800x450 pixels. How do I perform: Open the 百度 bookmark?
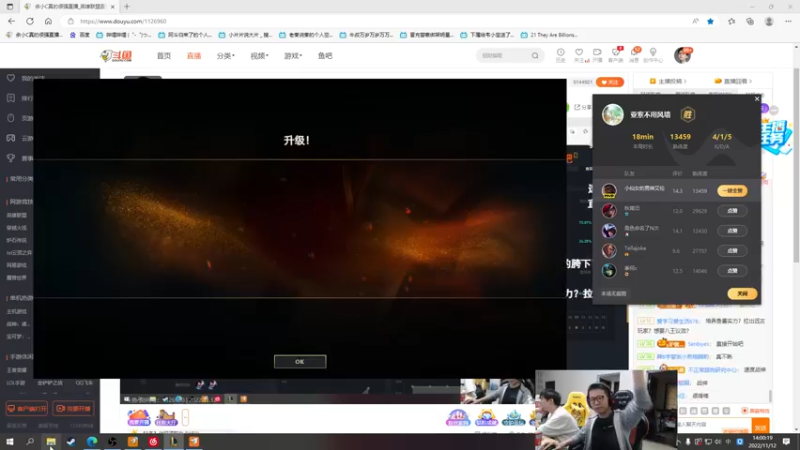pos(80,35)
